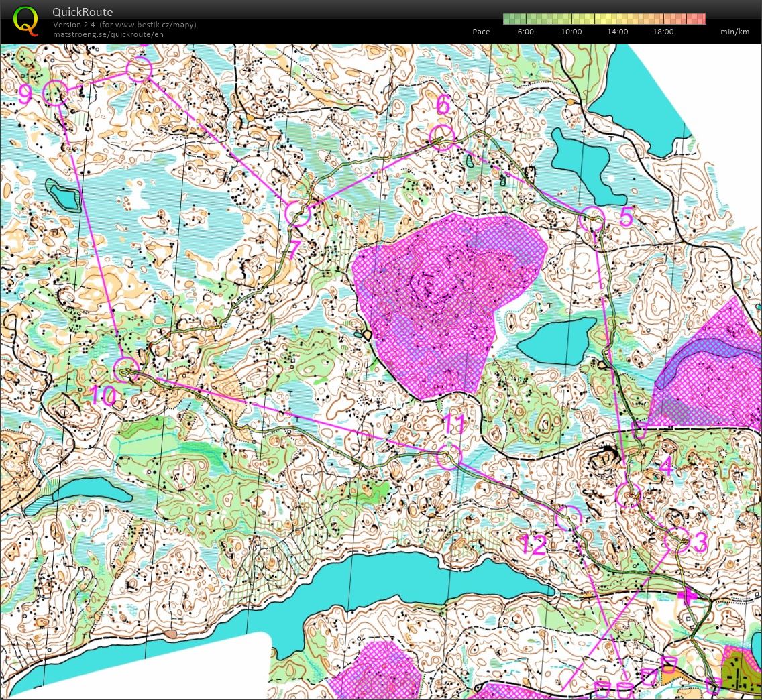
Task: Click control circle 6 on the map
Action: (443, 137)
